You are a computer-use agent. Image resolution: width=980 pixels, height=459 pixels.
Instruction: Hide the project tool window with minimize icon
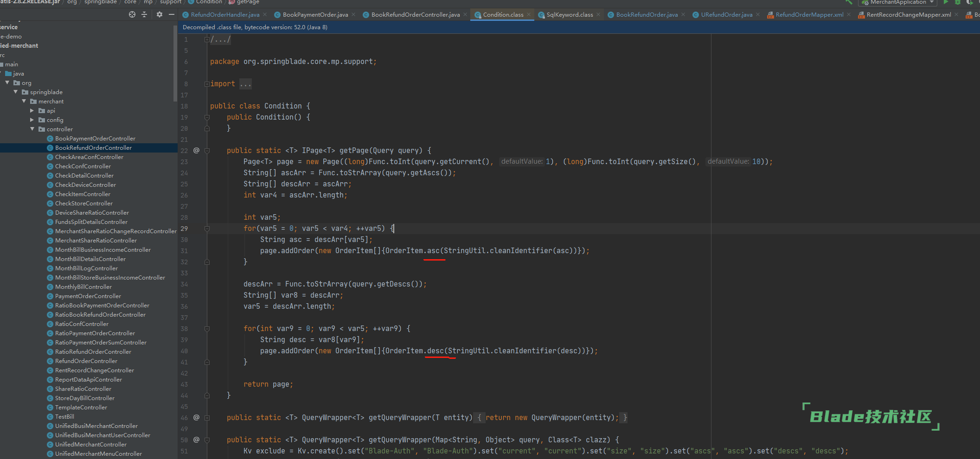(x=172, y=14)
